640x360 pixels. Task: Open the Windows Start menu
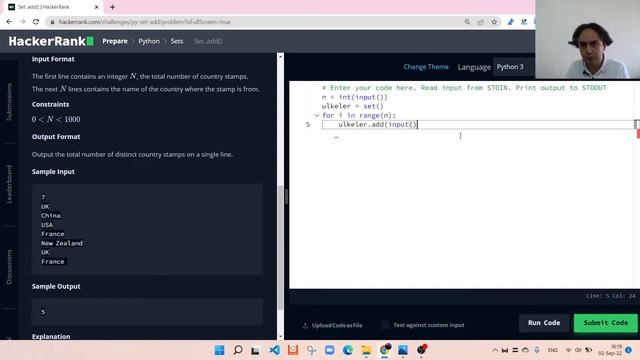[x=219, y=350]
